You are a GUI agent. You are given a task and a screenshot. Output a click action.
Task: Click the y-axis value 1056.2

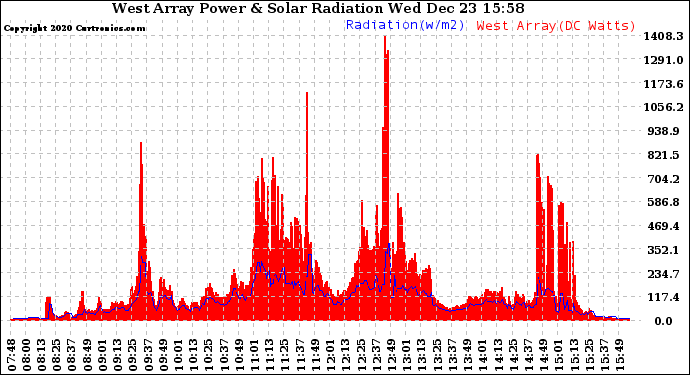tap(663, 107)
